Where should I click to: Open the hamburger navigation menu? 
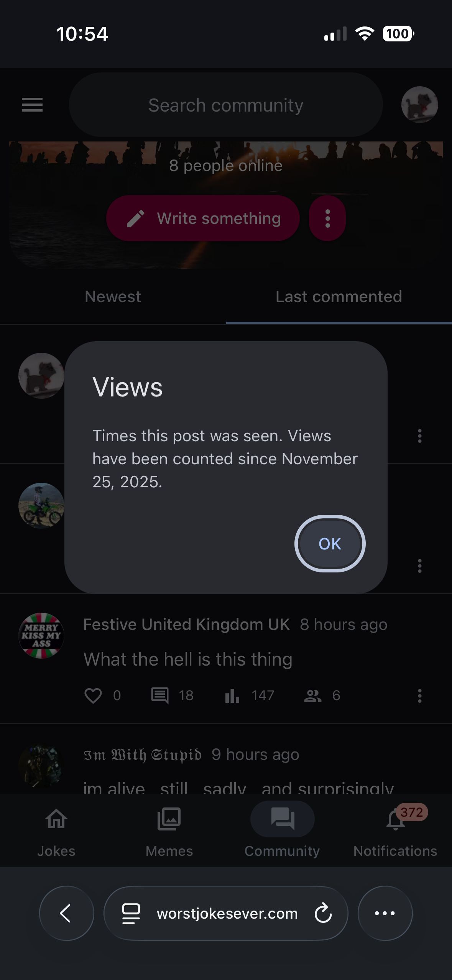(32, 105)
